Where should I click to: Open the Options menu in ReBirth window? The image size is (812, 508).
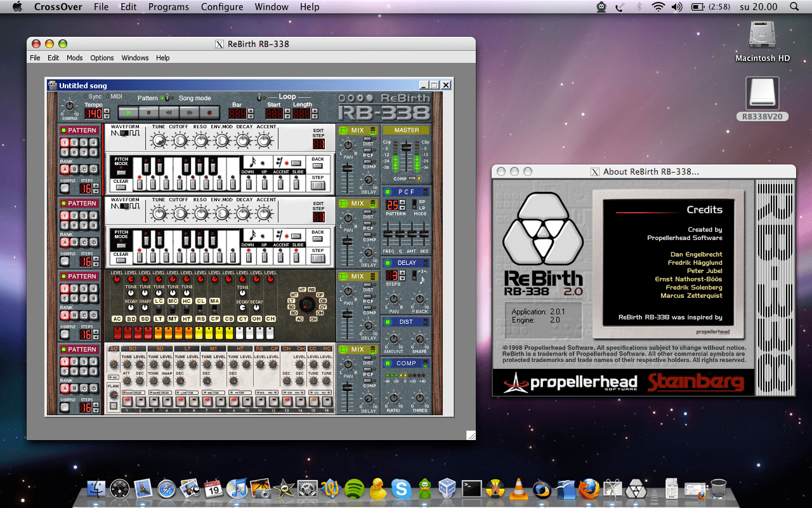coord(102,58)
